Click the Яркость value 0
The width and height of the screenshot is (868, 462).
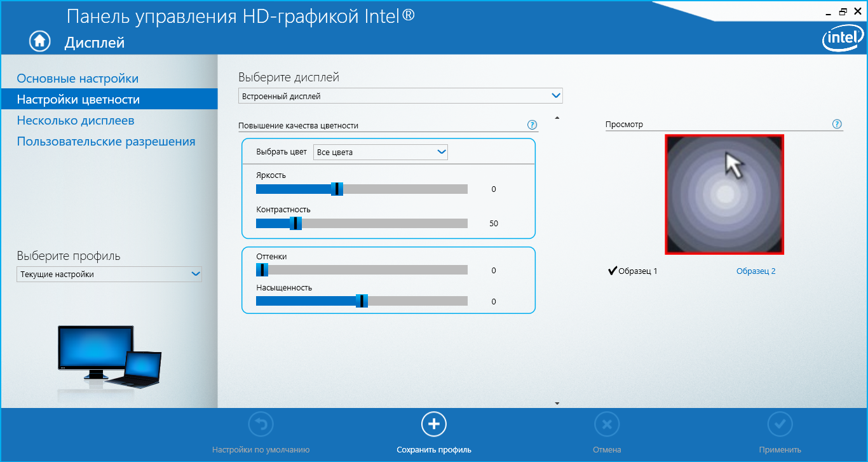click(x=494, y=189)
